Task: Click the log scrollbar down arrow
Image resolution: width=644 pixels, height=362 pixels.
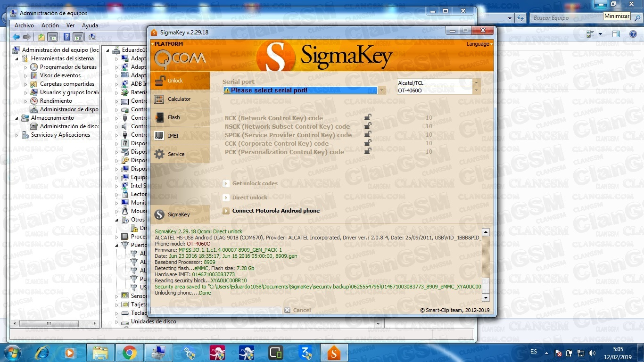Action: click(486, 297)
